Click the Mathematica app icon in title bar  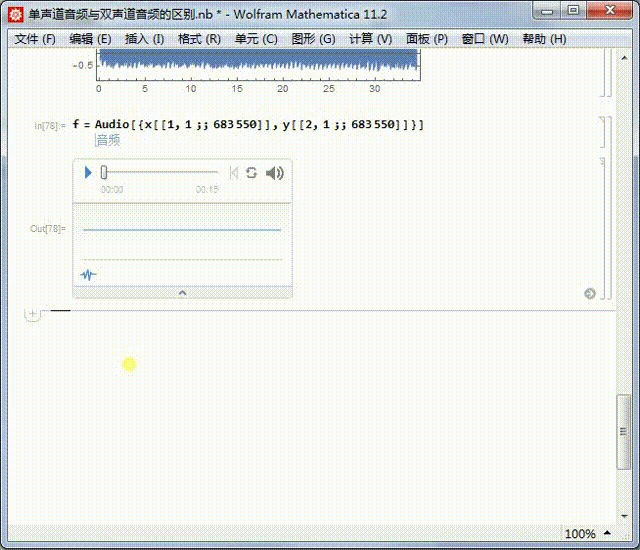16,15
